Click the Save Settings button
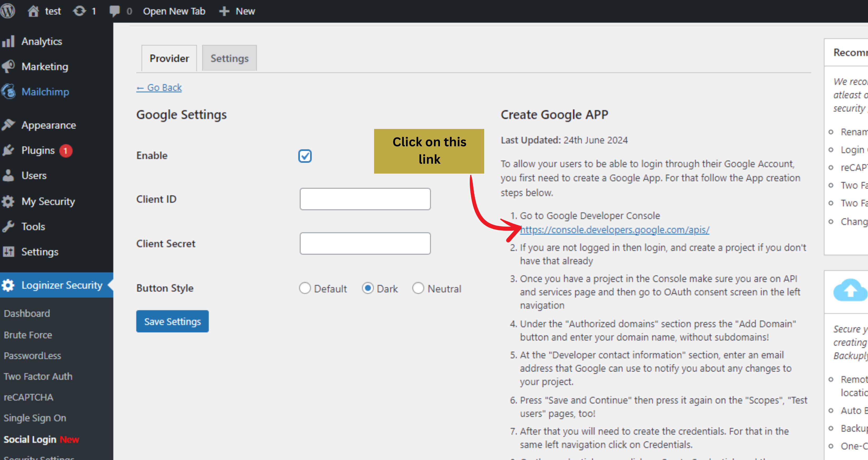The height and width of the screenshot is (460, 868). [x=173, y=321]
